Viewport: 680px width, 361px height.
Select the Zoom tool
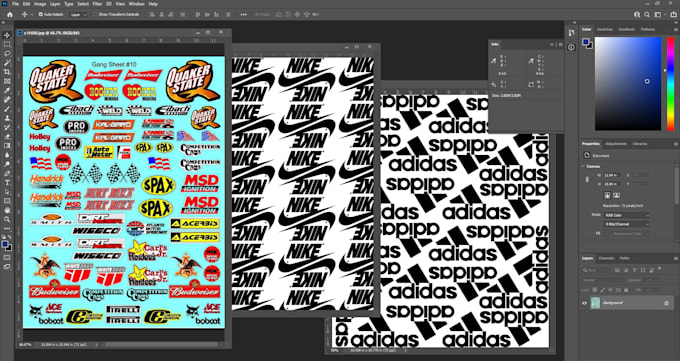7,220
